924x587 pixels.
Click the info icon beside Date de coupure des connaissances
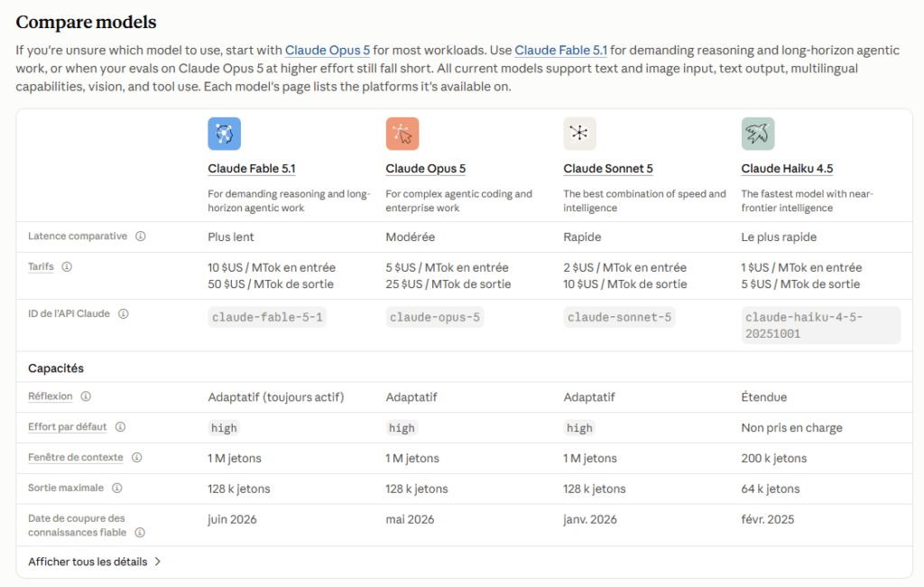point(140,533)
